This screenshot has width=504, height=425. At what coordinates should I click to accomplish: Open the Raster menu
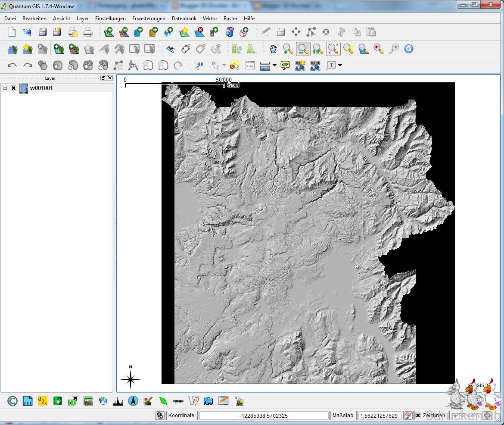point(230,19)
